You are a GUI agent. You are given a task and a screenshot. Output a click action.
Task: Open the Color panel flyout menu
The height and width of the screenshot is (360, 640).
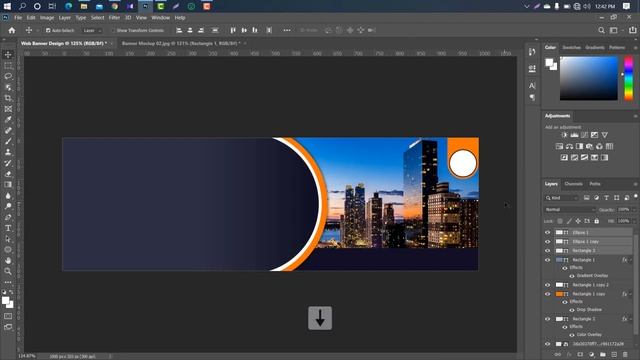click(635, 48)
